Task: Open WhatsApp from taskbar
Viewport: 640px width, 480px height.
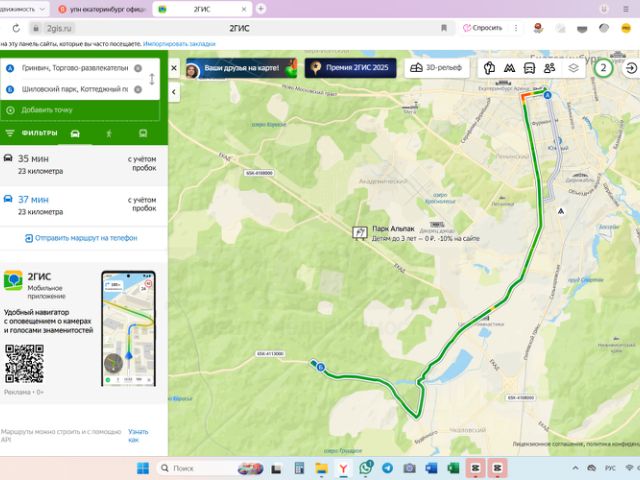Action: tap(366, 467)
